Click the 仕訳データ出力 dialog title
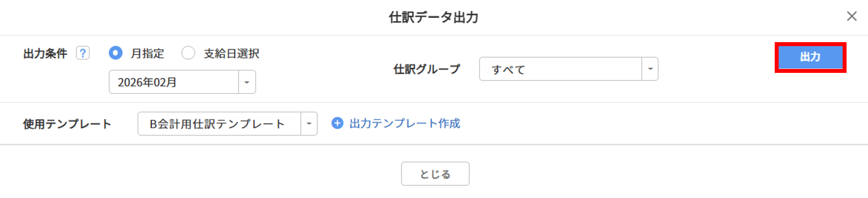 [434, 18]
